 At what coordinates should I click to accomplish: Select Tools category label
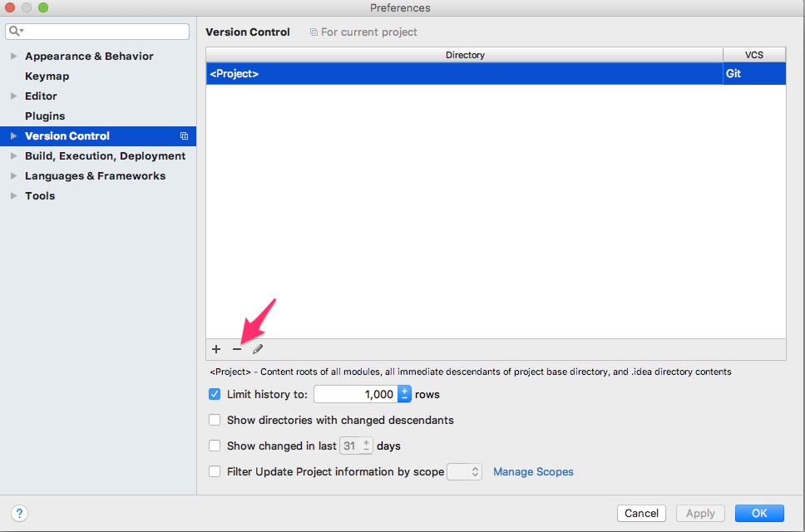tap(40, 195)
